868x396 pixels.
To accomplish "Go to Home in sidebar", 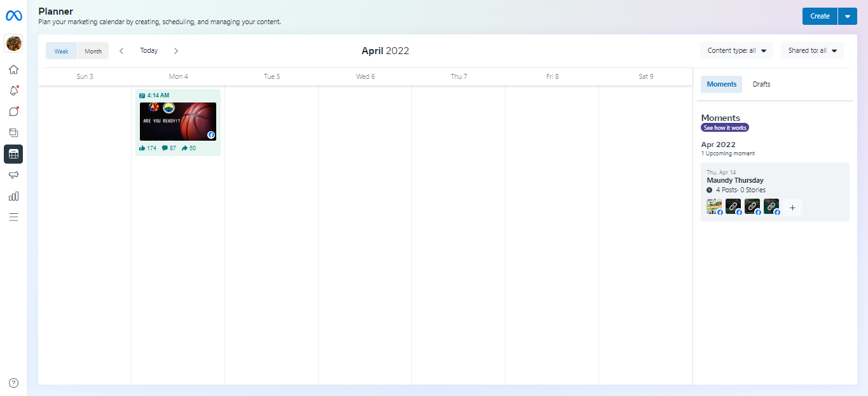I will point(13,69).
